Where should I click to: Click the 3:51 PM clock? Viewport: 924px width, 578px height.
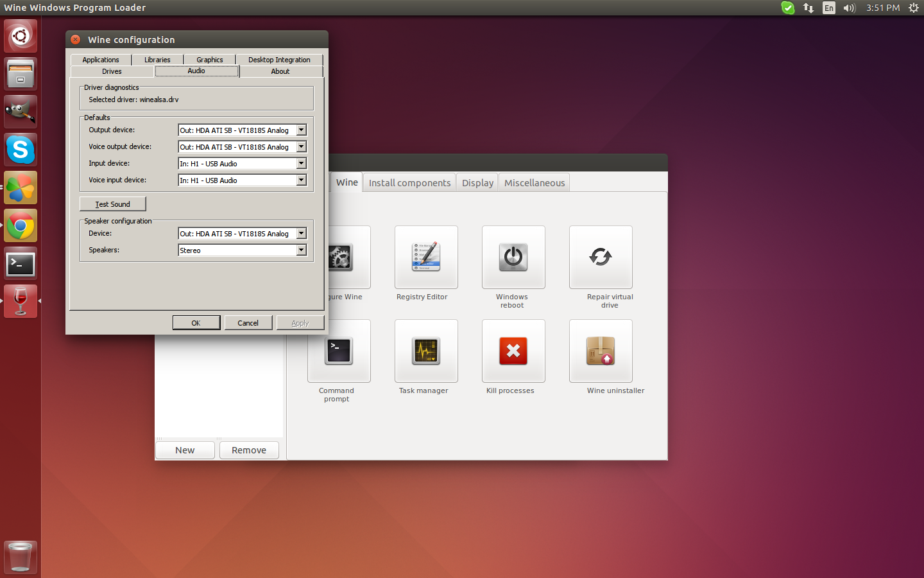(883, 8)
